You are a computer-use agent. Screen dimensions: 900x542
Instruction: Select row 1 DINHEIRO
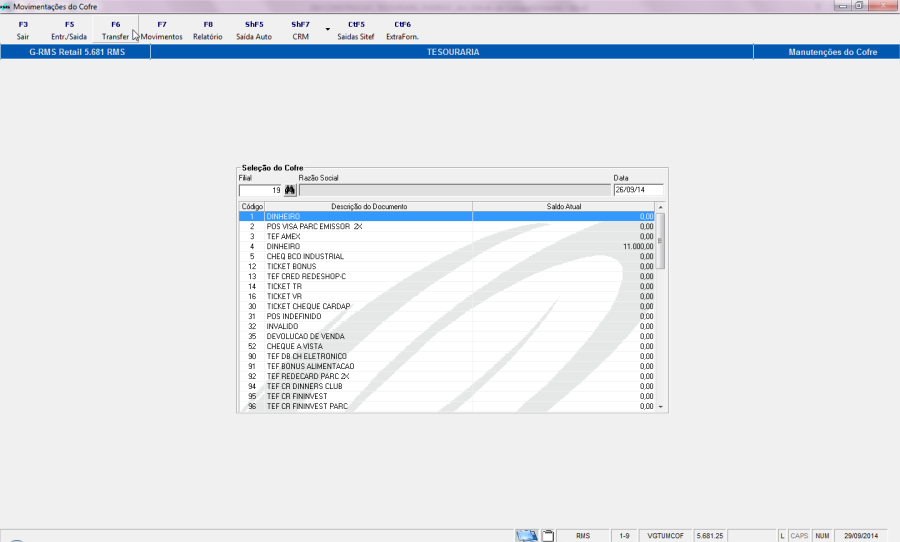tap(447, 216)
